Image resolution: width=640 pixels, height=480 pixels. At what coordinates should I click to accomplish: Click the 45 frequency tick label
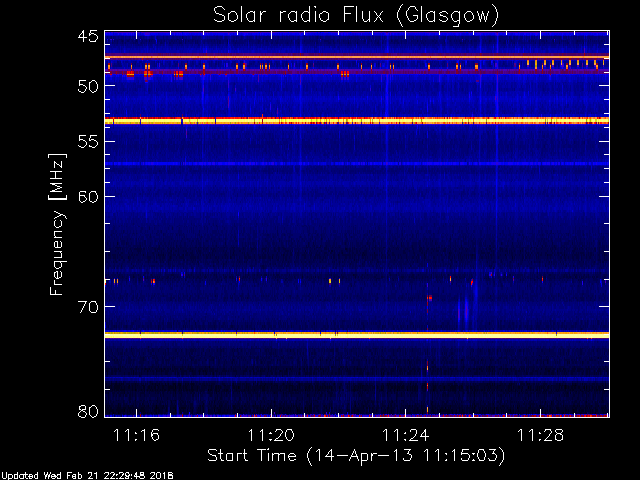(88, 37)
